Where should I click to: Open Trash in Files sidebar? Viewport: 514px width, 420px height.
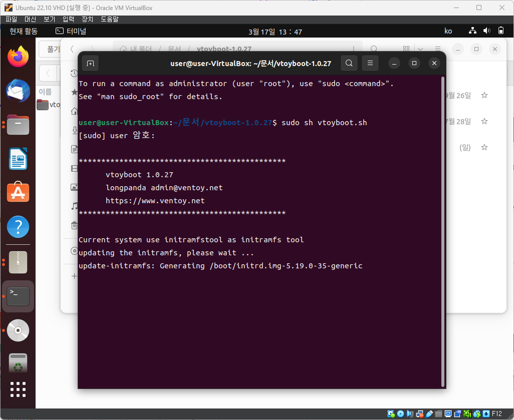point(75,225)
